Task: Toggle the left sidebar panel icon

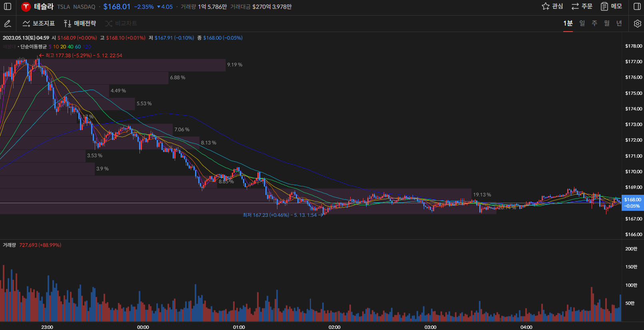Action: pyautogui.click(x=8, y=6)
